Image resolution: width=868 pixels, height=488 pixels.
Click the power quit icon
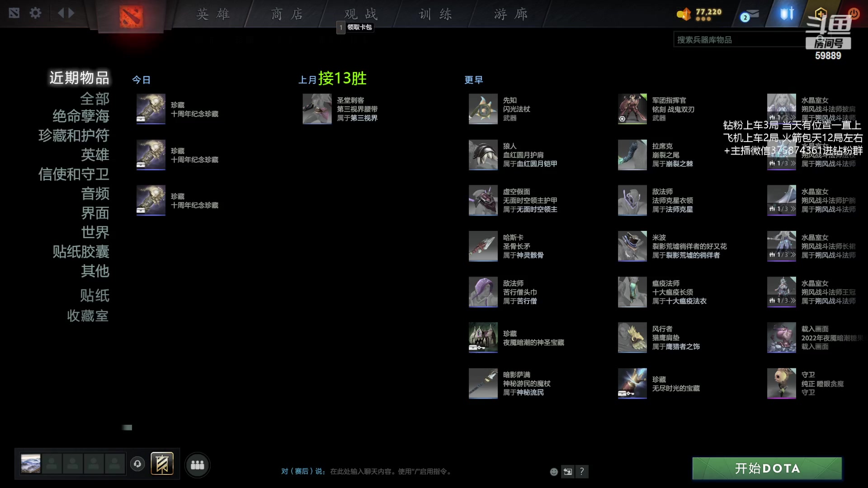[854, 13]
